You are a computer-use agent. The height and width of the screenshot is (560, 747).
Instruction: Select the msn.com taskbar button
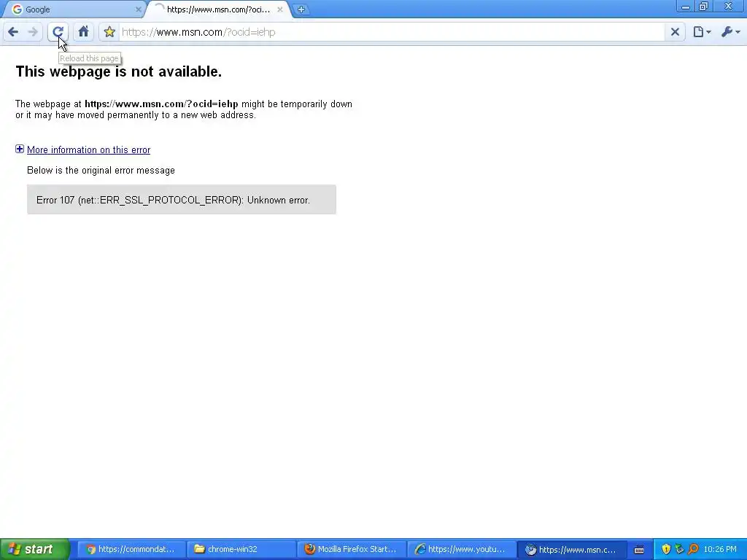click(x=572, y=549)
